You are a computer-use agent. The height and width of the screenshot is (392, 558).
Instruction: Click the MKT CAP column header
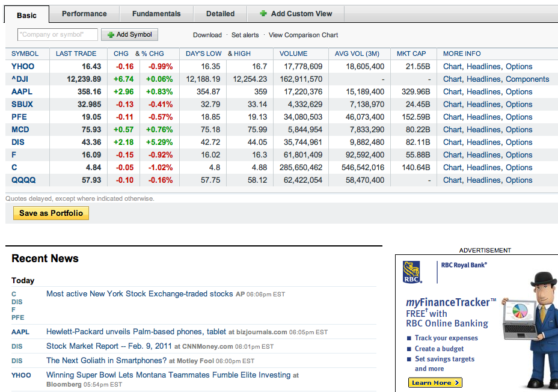tap(411, 54)
